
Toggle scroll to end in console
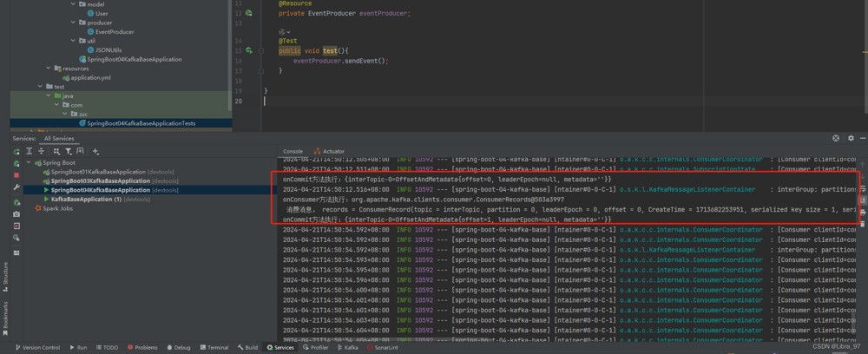tap(863, 200)
